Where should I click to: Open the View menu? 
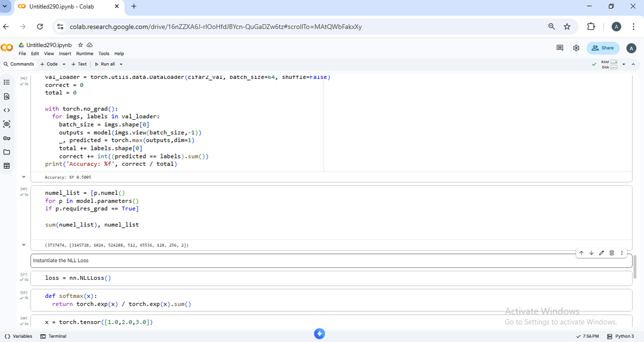pos(49,54)
